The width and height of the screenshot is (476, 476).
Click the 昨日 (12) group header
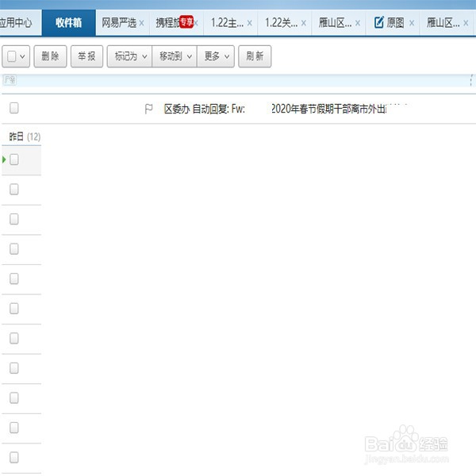click(25, 136)
